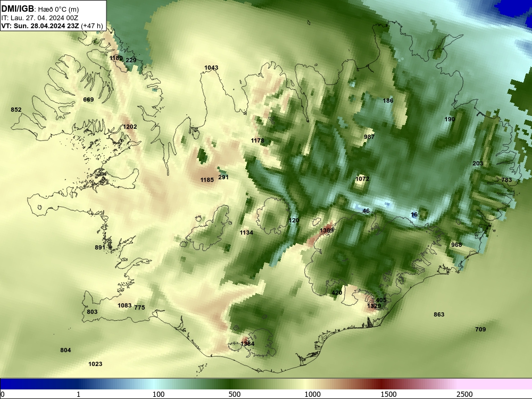Screen dimensions: 532x399
Task: Click the 46 value in highlands
Action: tap(366, 211)
